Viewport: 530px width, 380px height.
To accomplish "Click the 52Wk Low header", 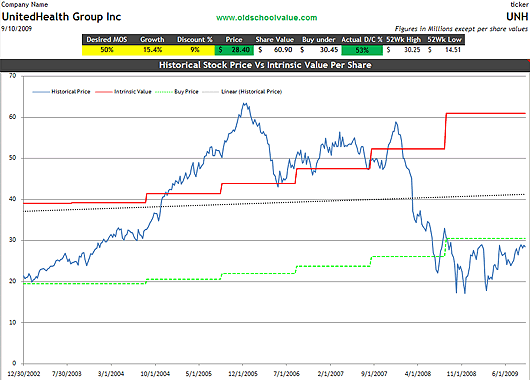I will [x=444, y=40].
